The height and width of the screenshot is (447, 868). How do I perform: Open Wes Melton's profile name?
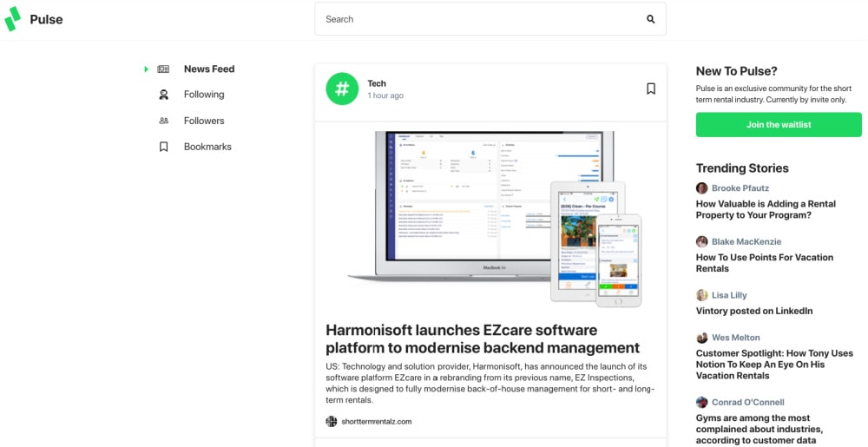(x=736, y=338)
